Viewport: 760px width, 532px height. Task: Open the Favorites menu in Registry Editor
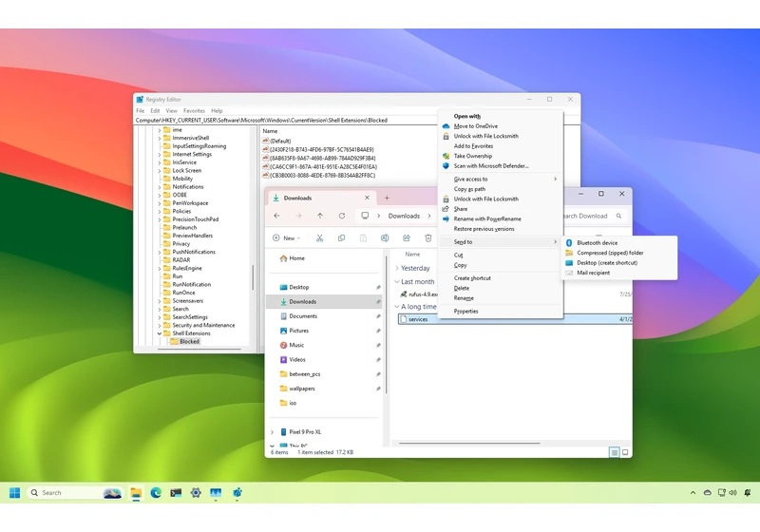pos(195,111)
